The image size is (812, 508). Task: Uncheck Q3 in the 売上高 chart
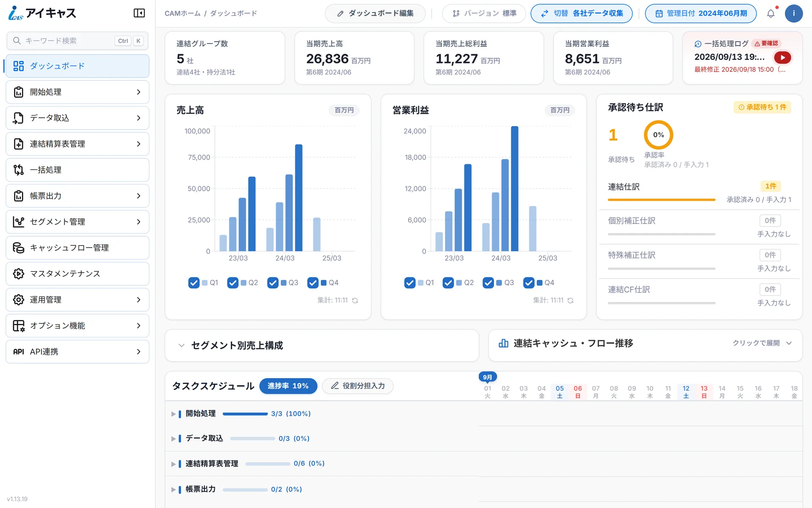point(273,283)
